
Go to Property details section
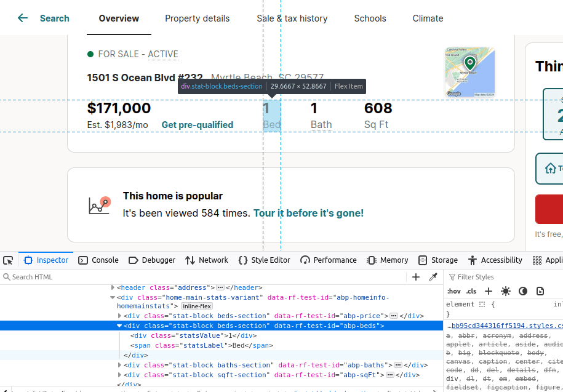pyautogui.click(x=197, y=18)
